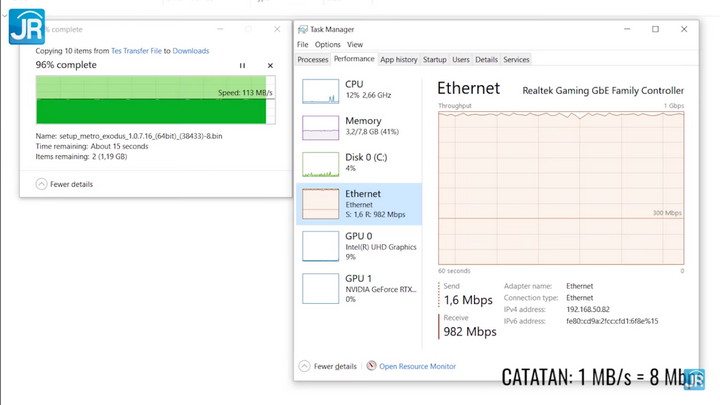Open the Downloads destination link
The height and width of the screenshot is (405, 720).
pyautogui.click(x=191, y=51)
